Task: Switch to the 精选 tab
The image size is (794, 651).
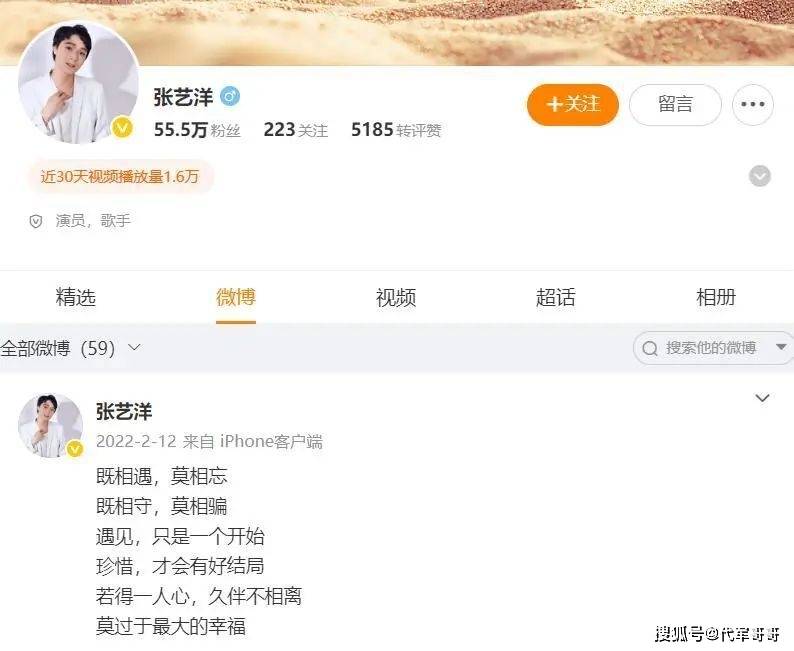Action: point(75,297)
